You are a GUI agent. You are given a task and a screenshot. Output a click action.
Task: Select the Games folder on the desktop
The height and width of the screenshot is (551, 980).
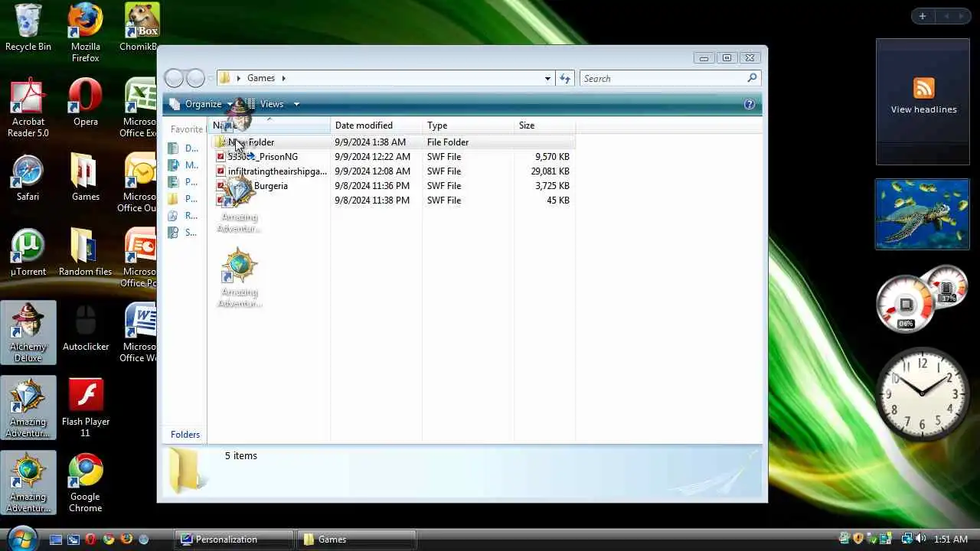[x=85, y=178]
